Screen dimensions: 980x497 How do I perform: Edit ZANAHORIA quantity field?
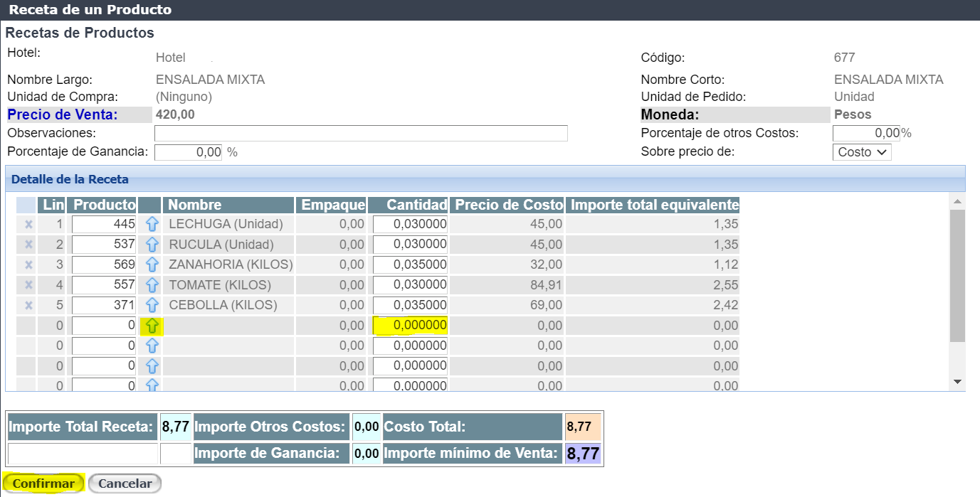[410, 264]
